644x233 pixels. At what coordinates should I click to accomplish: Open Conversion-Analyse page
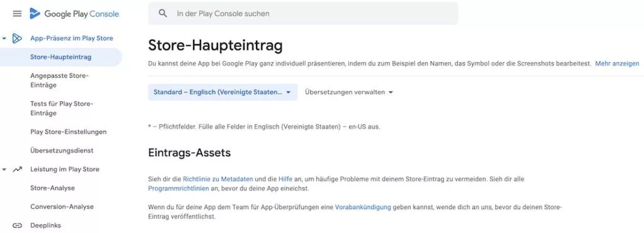[62, 207]
